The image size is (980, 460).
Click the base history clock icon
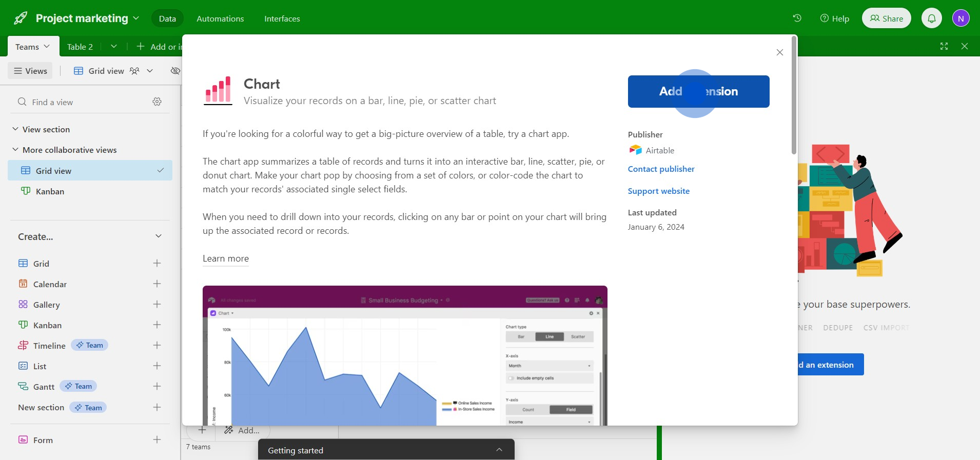pos(797,18)
